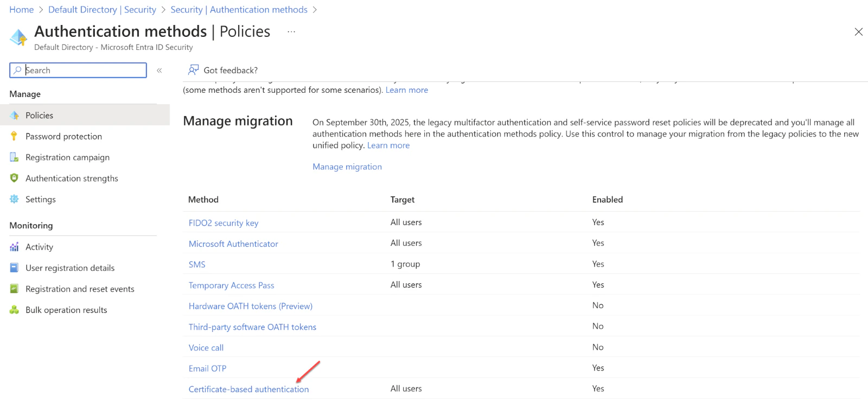Click 'All users' target in Certificate-based row

pyautogui.click(x=406, y=388)
